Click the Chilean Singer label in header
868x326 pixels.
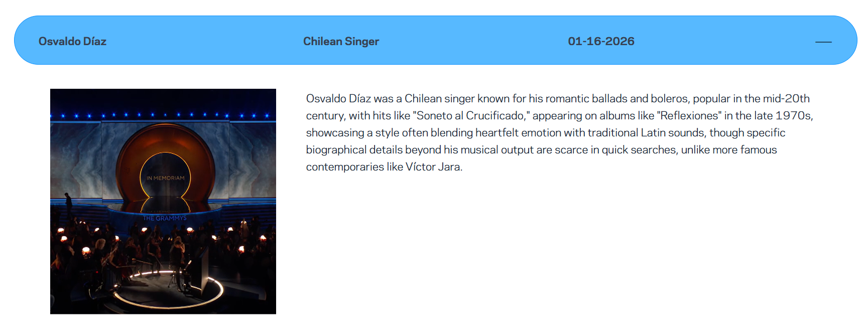341,42
